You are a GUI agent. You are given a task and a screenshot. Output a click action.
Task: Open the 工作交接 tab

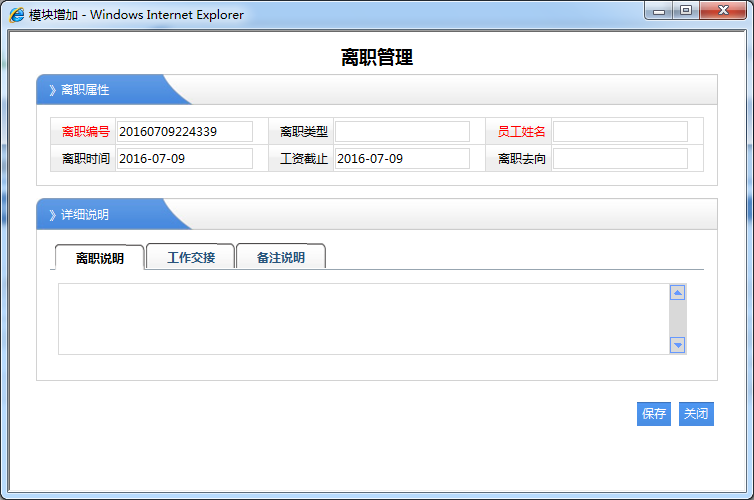point(190,257)
